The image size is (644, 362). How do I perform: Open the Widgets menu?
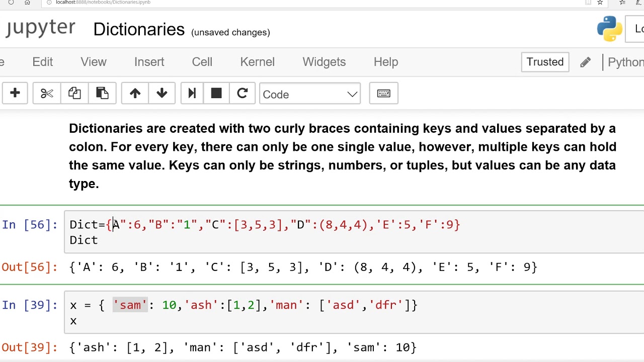324,62
